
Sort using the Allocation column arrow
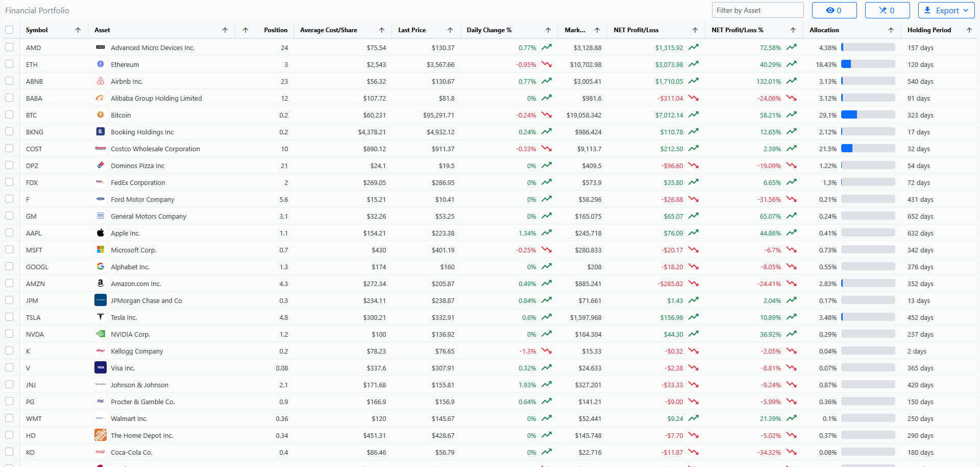pyautogui.click(x=891, y=30)
